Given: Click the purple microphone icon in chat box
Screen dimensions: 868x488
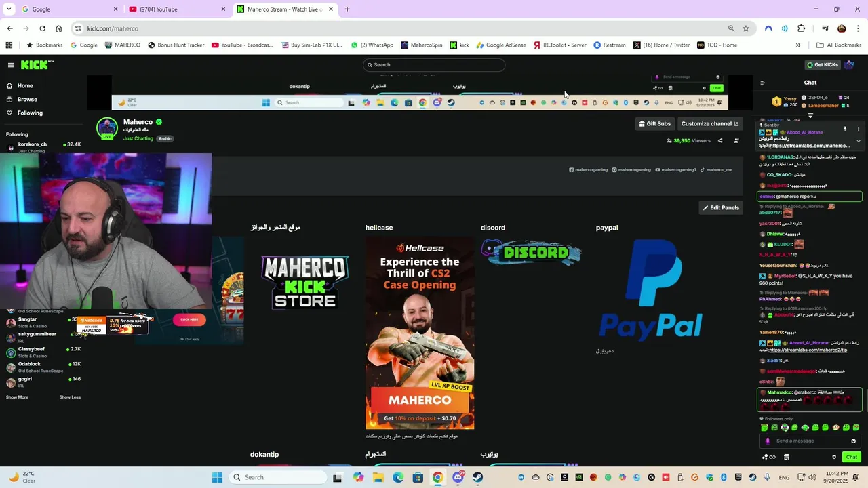Looking at the screenshot, I should tap(768, 441).
